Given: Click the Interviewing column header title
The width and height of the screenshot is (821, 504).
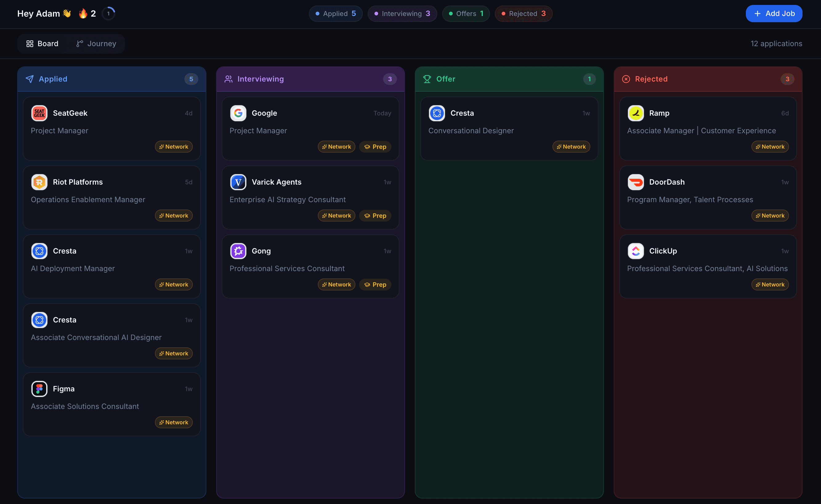Looking at the screenshot, I should tap(261, 79).
